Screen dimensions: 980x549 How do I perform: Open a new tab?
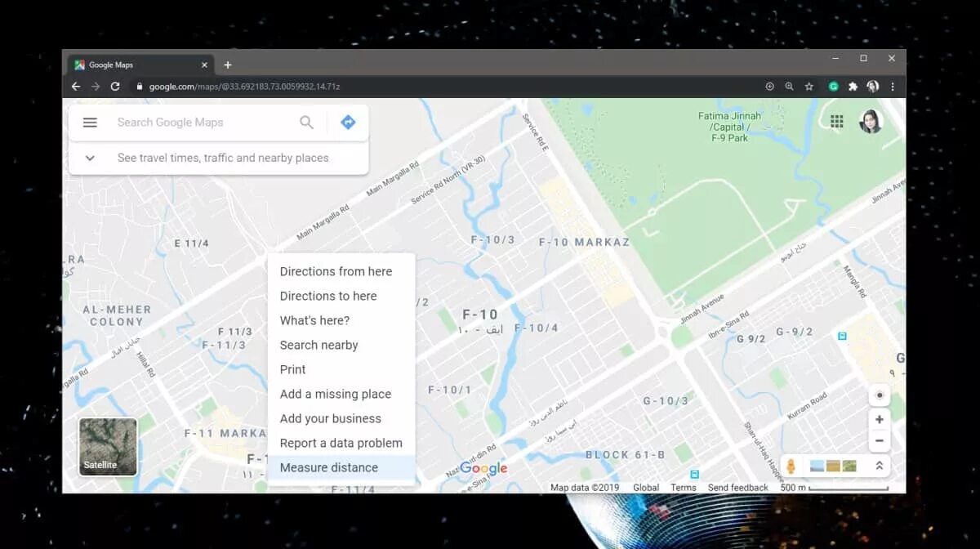[x=228, y=65]
